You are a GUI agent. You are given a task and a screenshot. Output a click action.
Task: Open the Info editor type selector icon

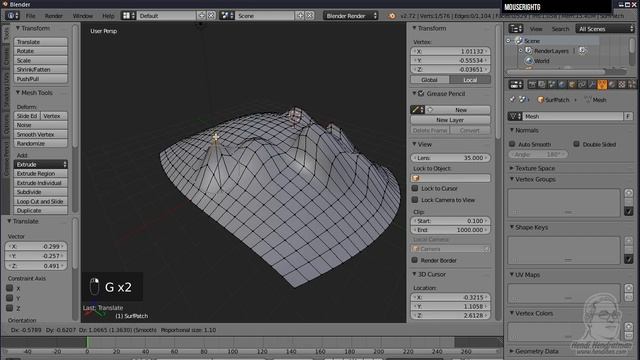[12, 16]
